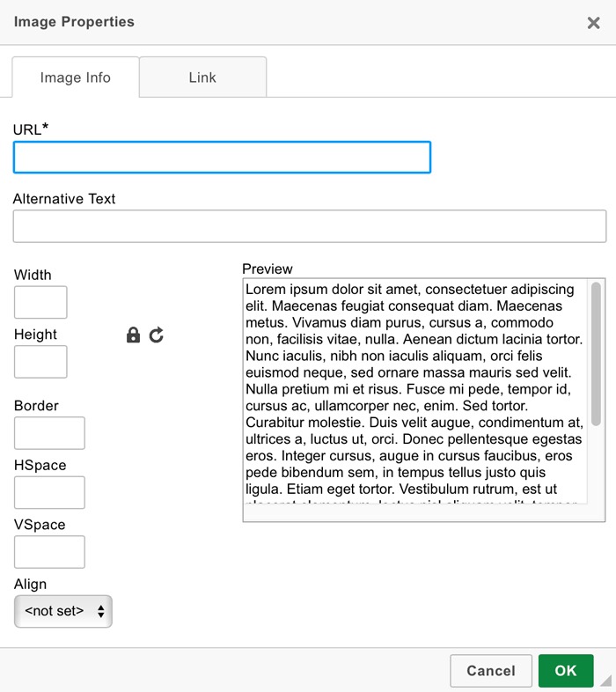Click the VSpace input box

pos(49,552)
